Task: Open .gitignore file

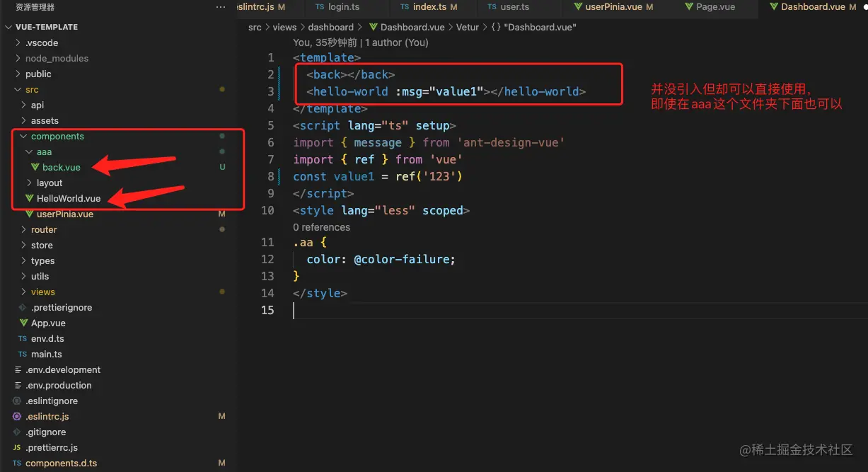Action: [x=46, y=432]
